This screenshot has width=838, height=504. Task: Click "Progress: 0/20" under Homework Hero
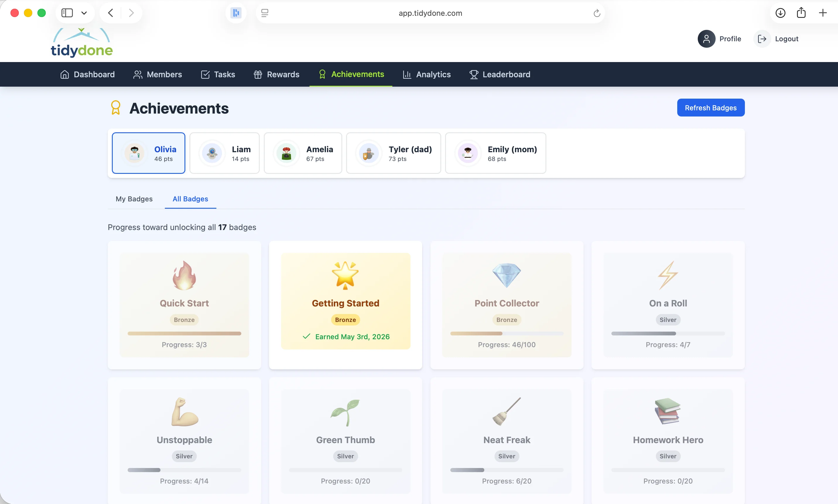[x=668, y=481]
